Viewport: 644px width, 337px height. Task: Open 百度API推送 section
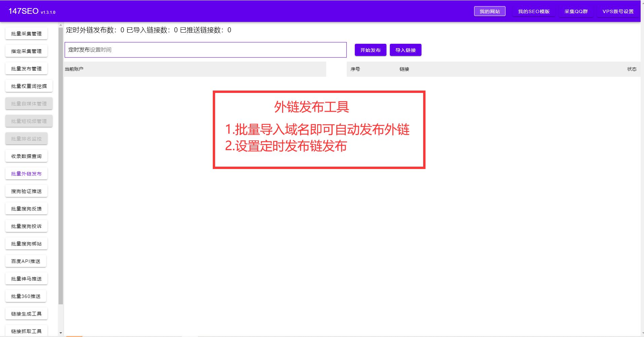[x=26, y=261]
